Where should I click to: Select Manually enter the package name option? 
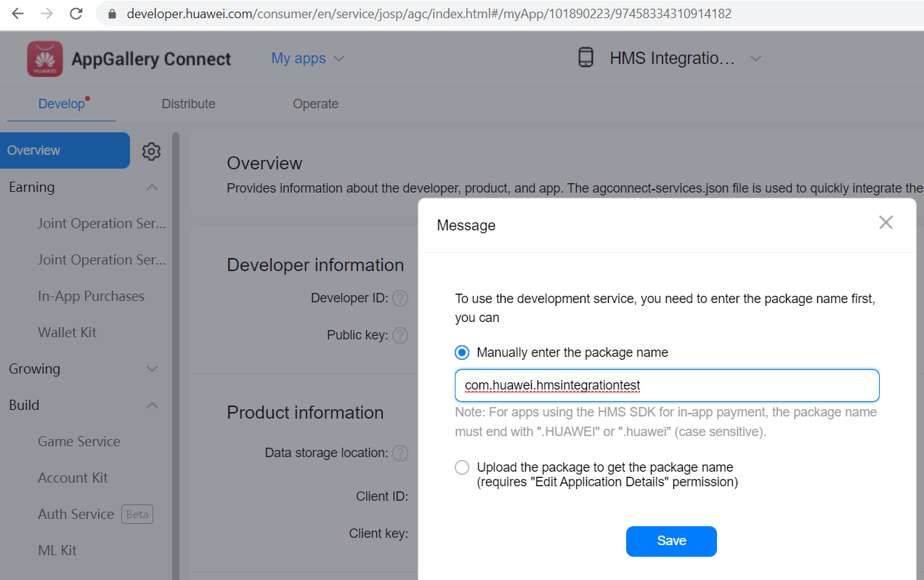point(462,353)
